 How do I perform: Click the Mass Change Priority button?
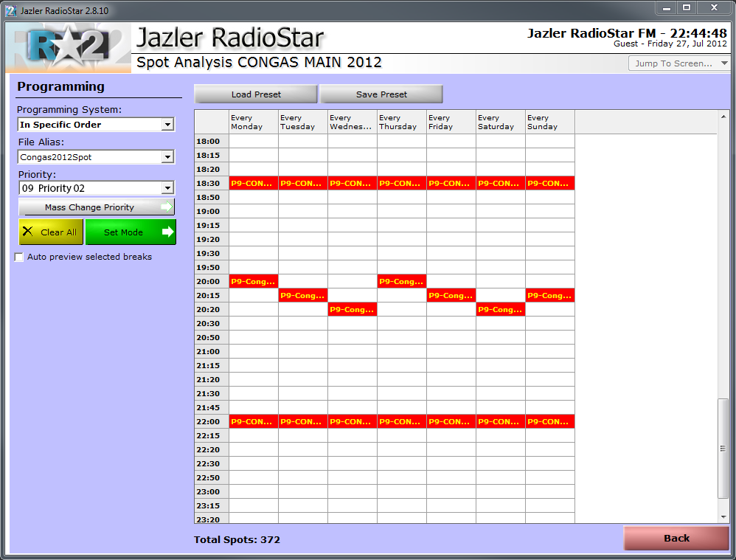pos(96,207)
